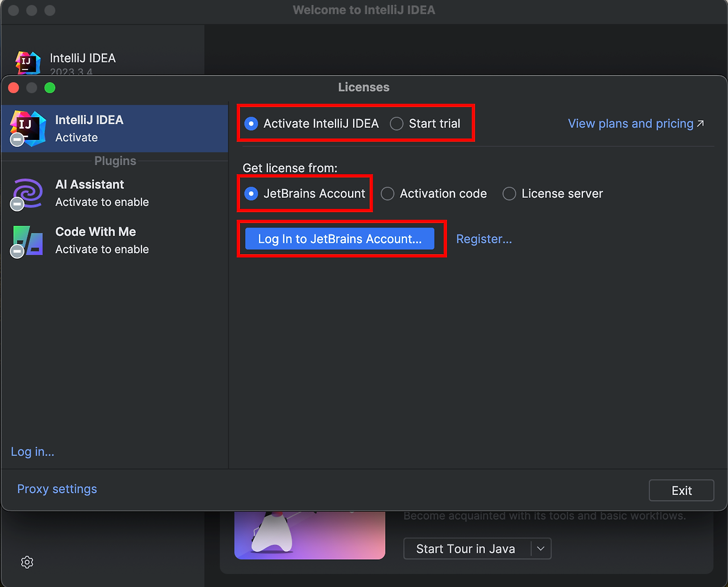
Task: Click the IntelliJ IDEA logo icon in Licenses
Action: point(27,129)
